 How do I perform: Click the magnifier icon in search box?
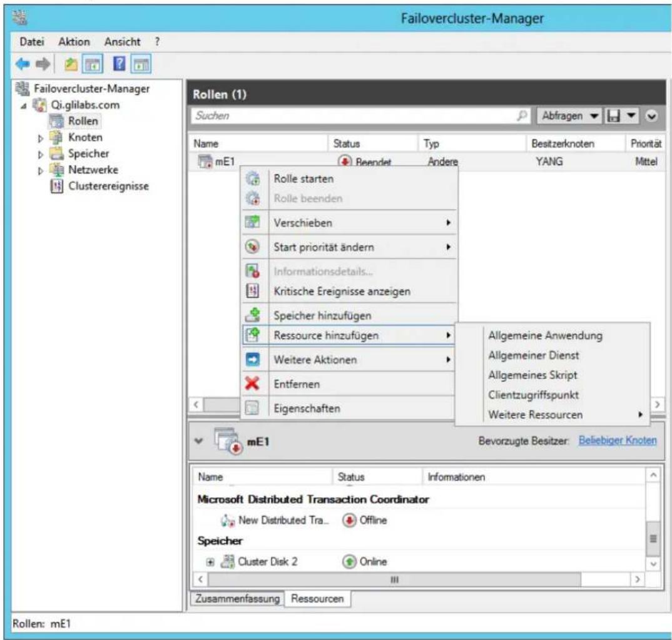point(522,116)
